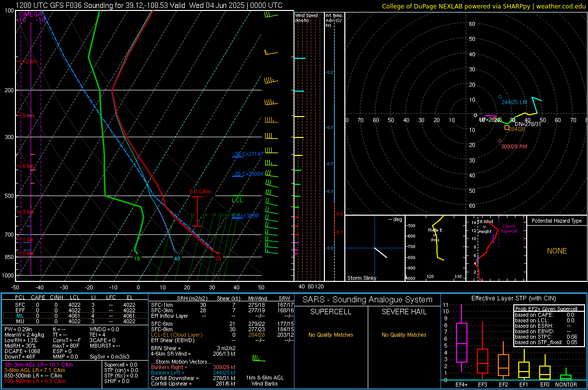Click the red Bunkers Right circle marker on hodograph
The width and height of the screenshot is (588, 390).
point(499,141)
